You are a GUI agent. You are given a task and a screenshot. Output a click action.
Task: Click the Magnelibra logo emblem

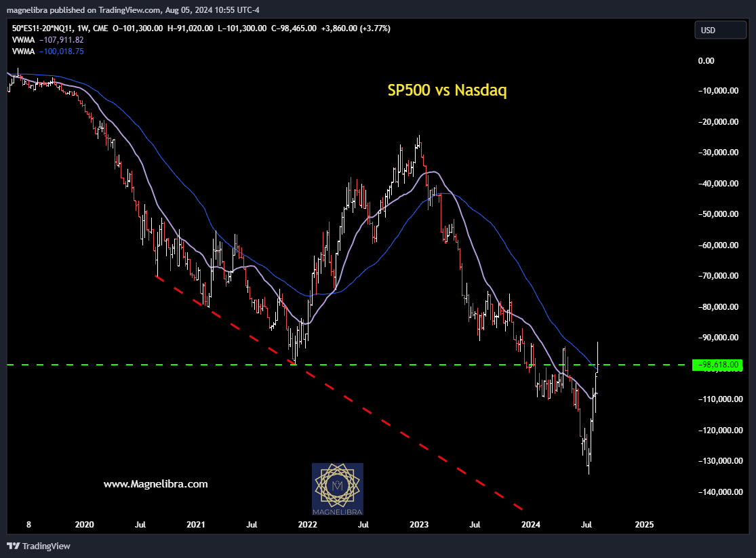click(338, 489)
